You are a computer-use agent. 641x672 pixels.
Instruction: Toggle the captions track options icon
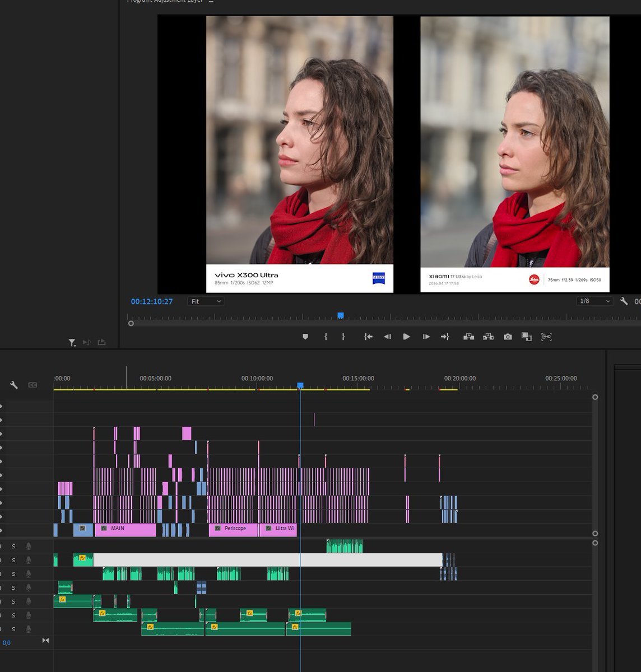[32, 385]
